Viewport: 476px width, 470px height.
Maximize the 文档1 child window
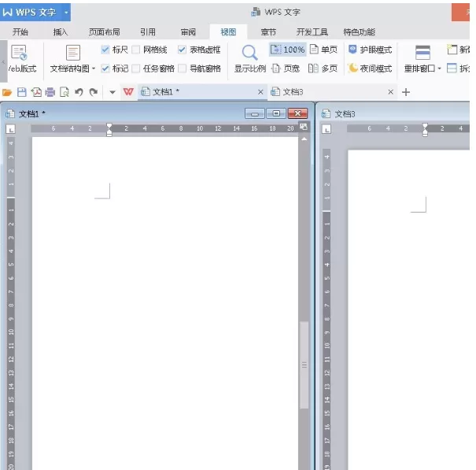point(276,113)
